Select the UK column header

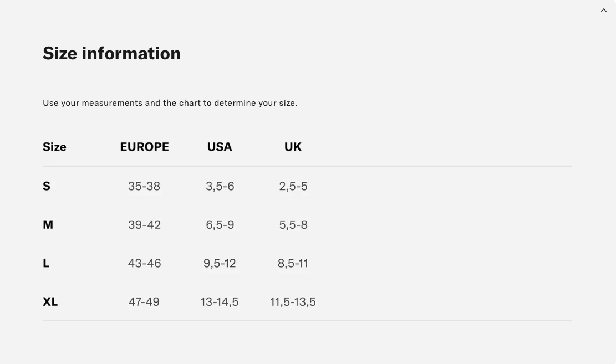(x=293, y=147)
